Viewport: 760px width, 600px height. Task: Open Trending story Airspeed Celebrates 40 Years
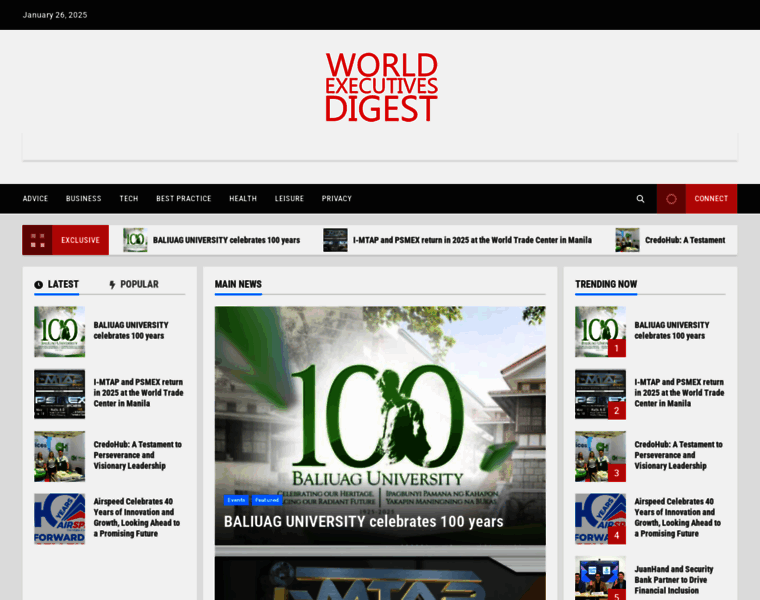tap(678, 518)
